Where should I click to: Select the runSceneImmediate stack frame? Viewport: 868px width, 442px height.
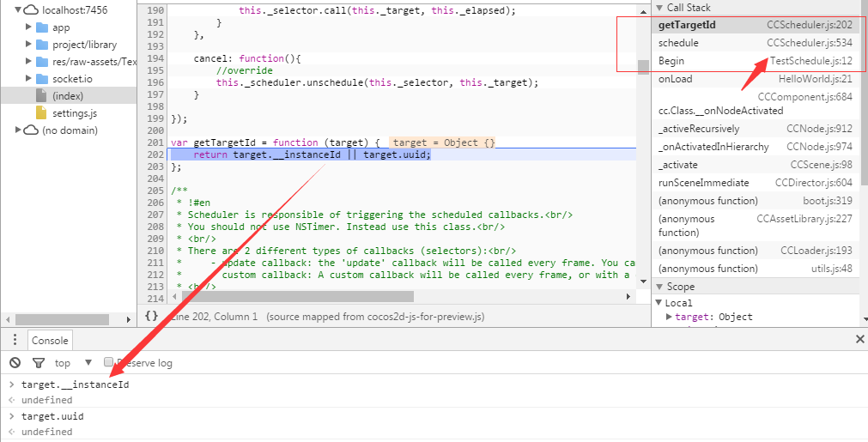(756, 183)
